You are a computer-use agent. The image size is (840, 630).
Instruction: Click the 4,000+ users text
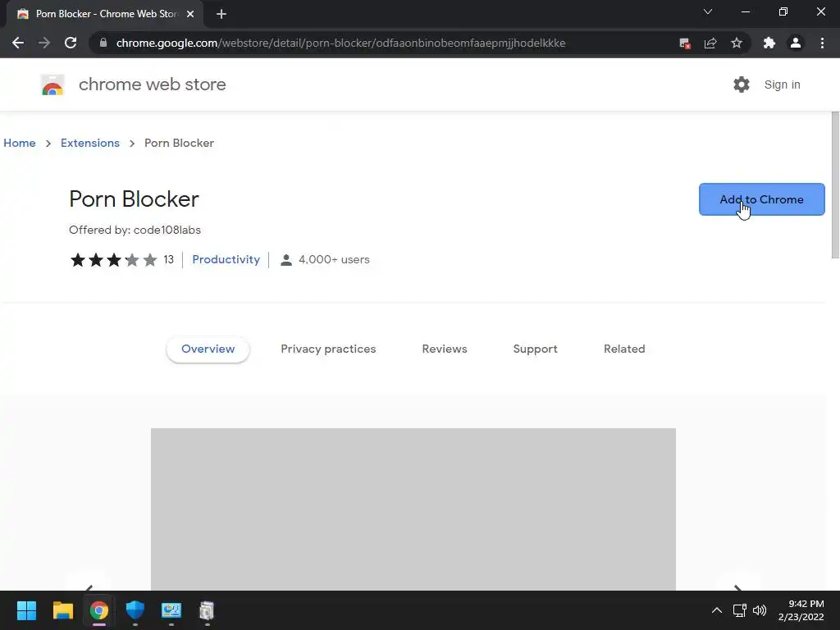[334, 259]
